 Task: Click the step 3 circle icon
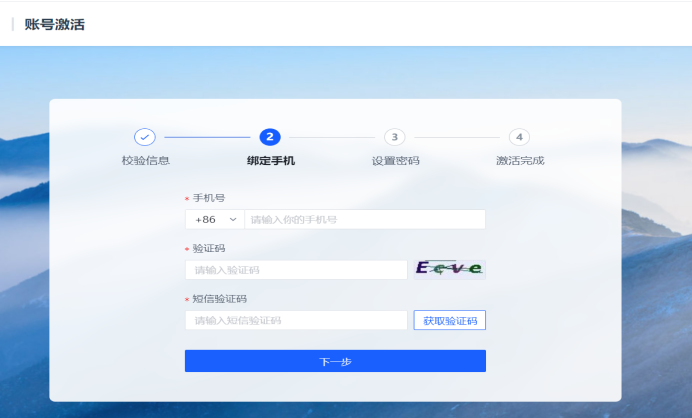pos(395,137)
